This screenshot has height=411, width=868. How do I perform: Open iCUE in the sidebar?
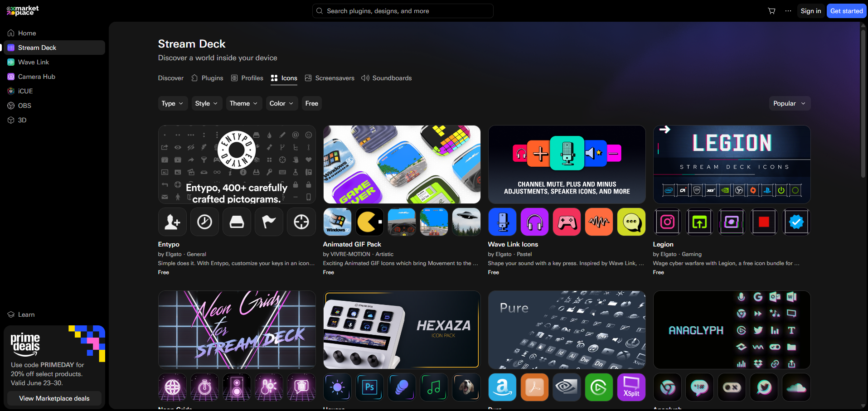tap(54, 91)
